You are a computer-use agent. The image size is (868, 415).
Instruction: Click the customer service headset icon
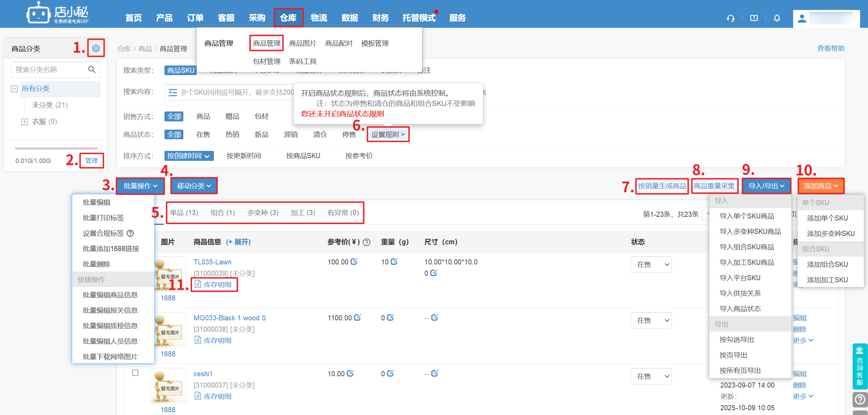click(730, 18)
